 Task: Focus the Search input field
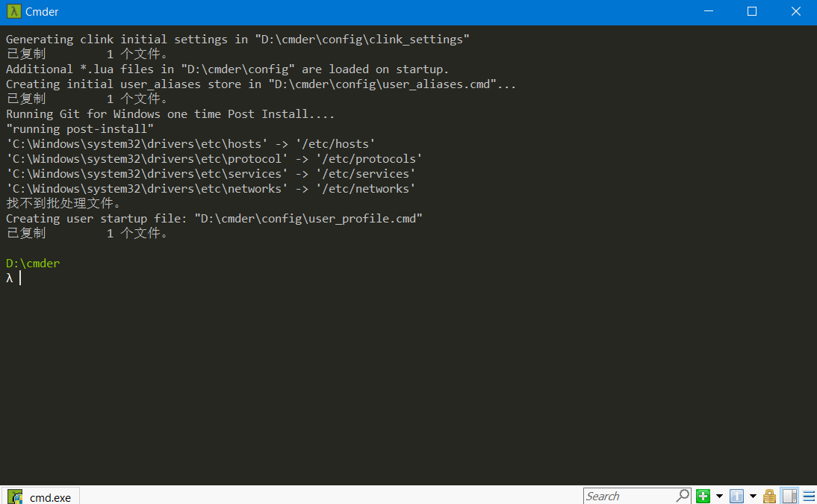coord(629,496)
